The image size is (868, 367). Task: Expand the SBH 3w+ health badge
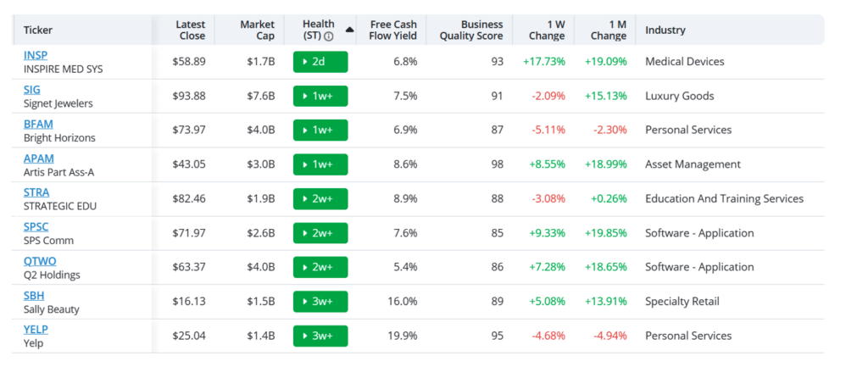click(320, 302)
